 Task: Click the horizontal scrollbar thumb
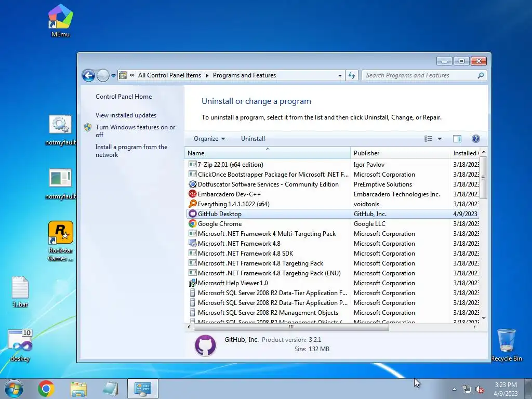coord(291,327)
